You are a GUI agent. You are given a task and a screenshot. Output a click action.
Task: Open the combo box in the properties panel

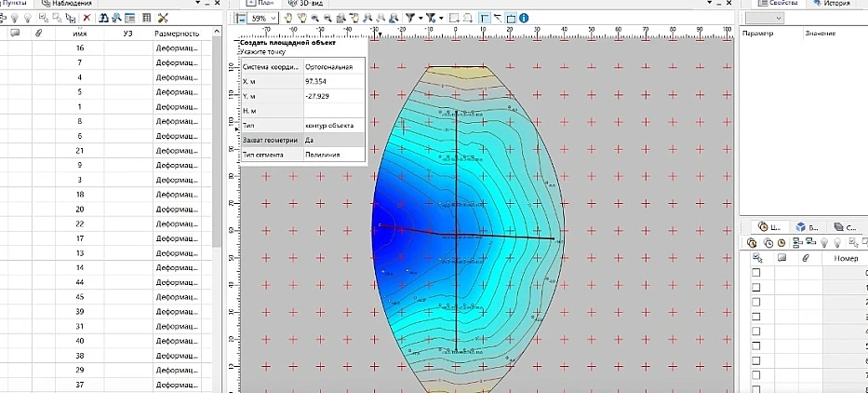pos(764,18)
